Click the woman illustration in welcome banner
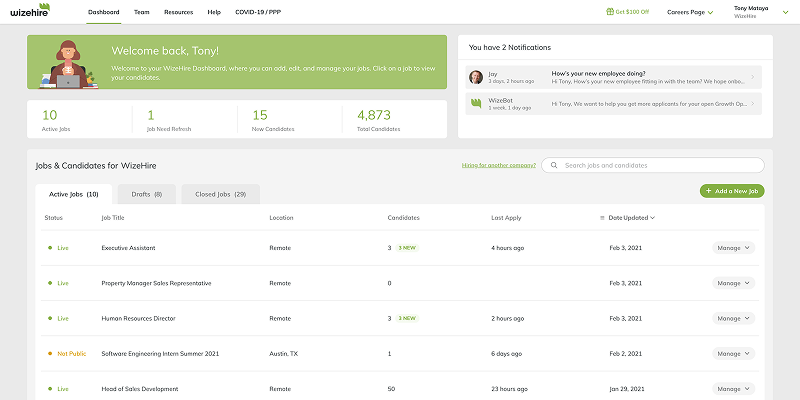 tap(68, 64)
